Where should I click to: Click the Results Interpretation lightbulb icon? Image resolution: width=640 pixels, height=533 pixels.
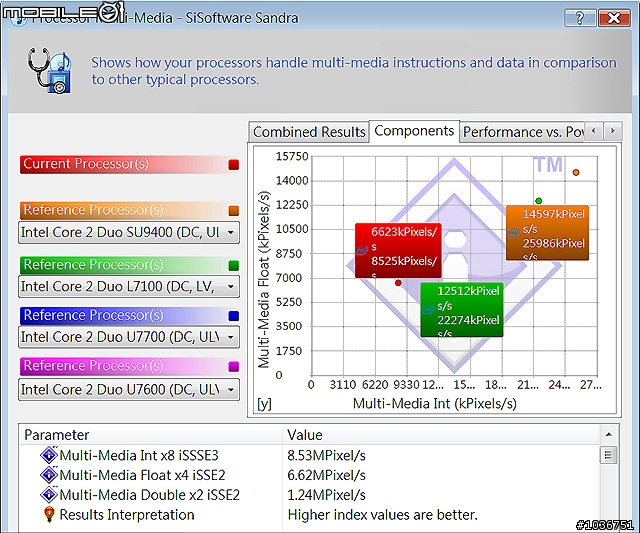tap(49, 514)
